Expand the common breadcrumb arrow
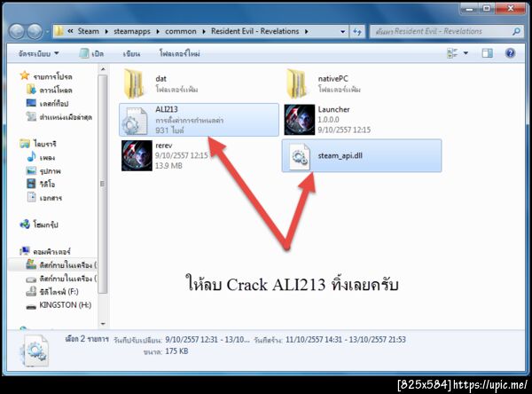This screenshot has width=532, height=394. coord(204,32)
